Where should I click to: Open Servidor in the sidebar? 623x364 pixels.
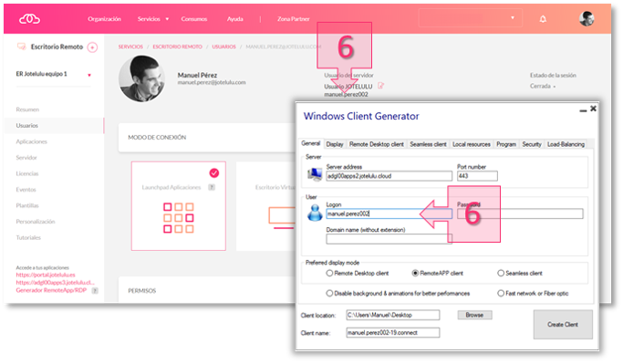point(26,157)
